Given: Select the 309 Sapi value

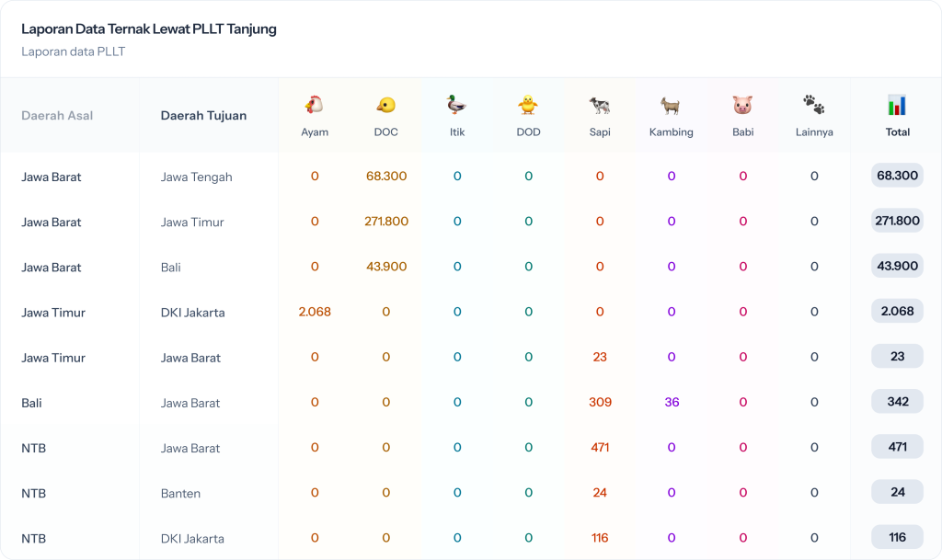Looking at the screenshot, I should [x=600, y=403].
